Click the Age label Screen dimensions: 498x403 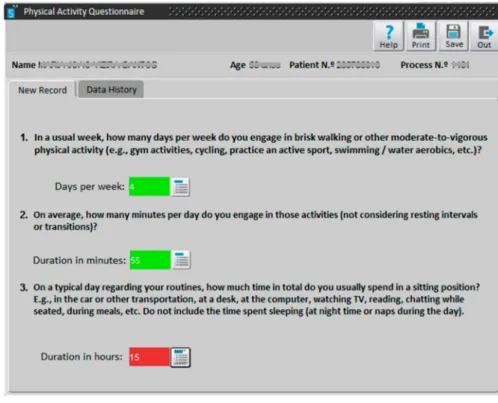(238, 65)
